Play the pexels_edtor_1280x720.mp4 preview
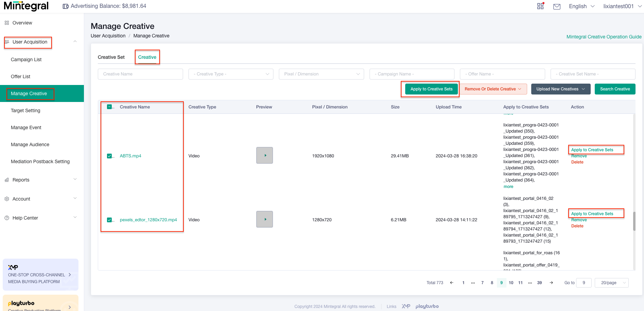The width and height of the screenshot is (644, 311). (265, 219)
